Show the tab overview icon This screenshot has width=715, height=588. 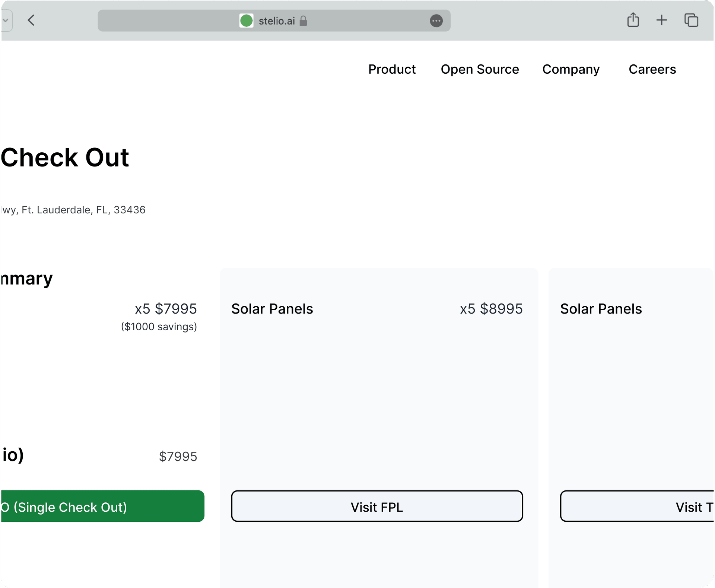[691, 20]
